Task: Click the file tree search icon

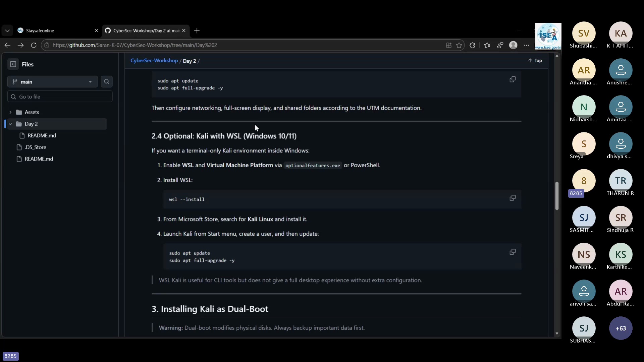Action: point(107,81)
